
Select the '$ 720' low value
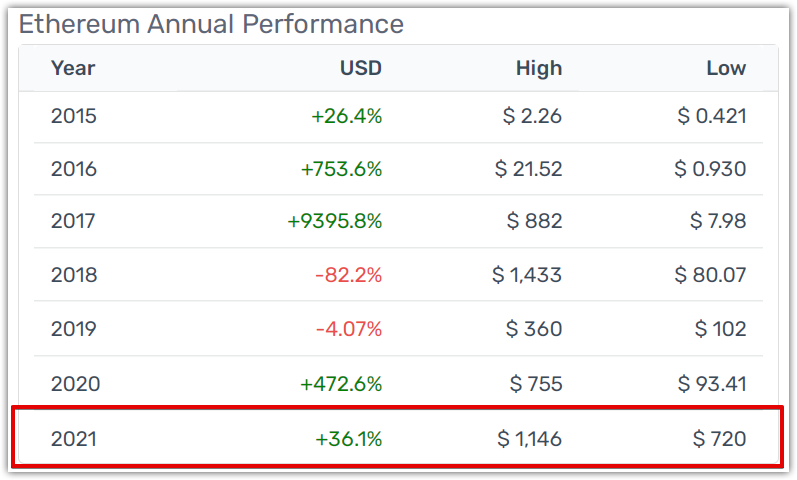coord(719,439)
